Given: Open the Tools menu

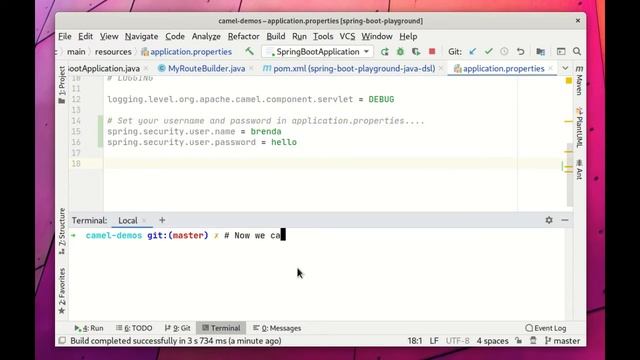Looking at the screenshot, I should click(x=323, y=36).
